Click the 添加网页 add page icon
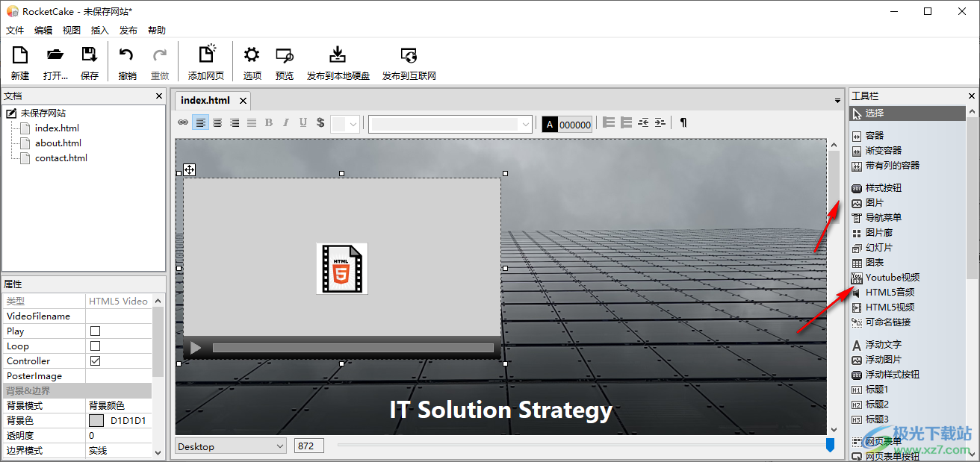The height and width of the screenshot is (462, 980). tap(206, 55)
